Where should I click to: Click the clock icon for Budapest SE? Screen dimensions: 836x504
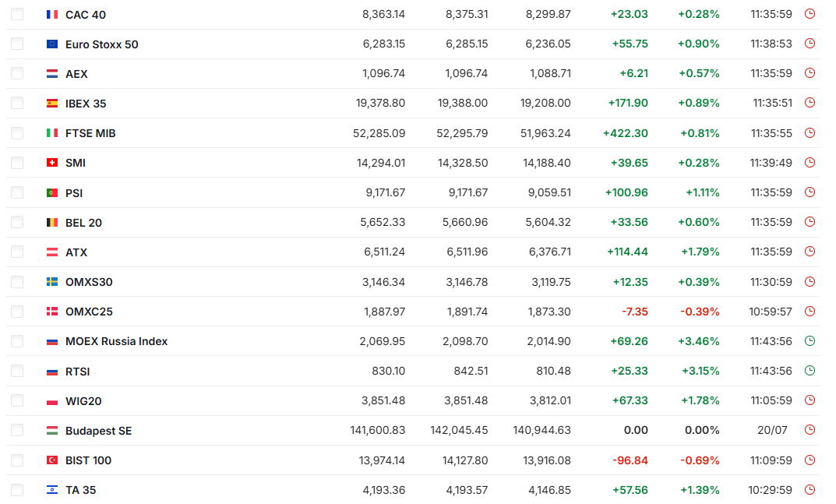pos(810,430)
